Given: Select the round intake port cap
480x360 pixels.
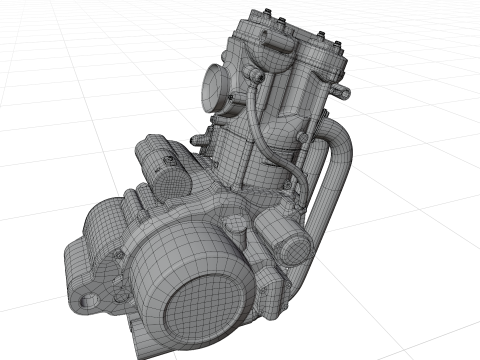Looking at the screenshot, I should click(215, 88).
